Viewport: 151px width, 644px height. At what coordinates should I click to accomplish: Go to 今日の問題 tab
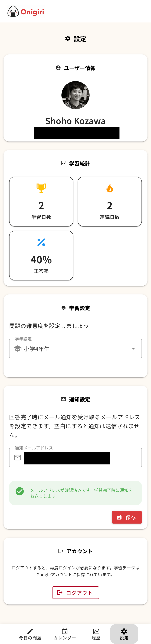click(x=30, y=634)
